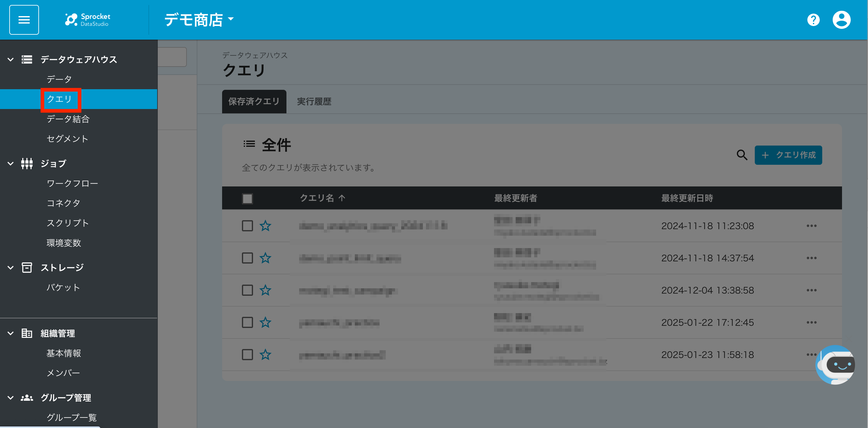868x428 pixels.
Task: Check the row dated 2025-01-22 17:12:45
Action: (247, 322)
